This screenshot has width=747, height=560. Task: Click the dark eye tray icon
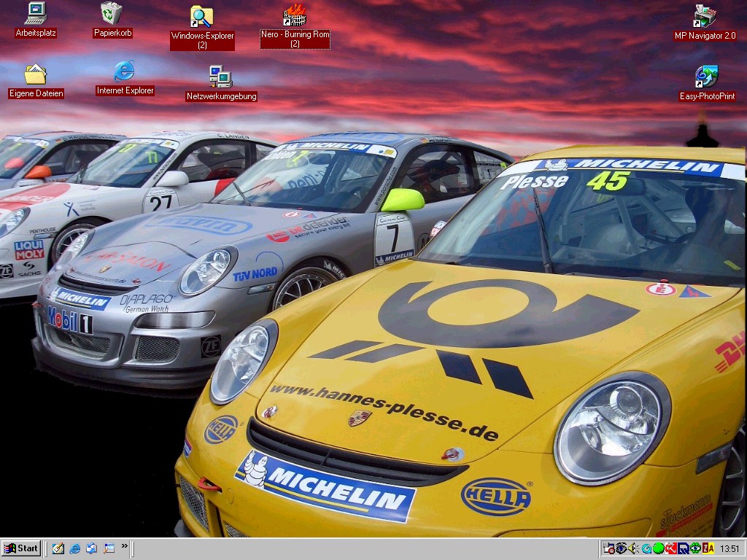click(622, 548)
